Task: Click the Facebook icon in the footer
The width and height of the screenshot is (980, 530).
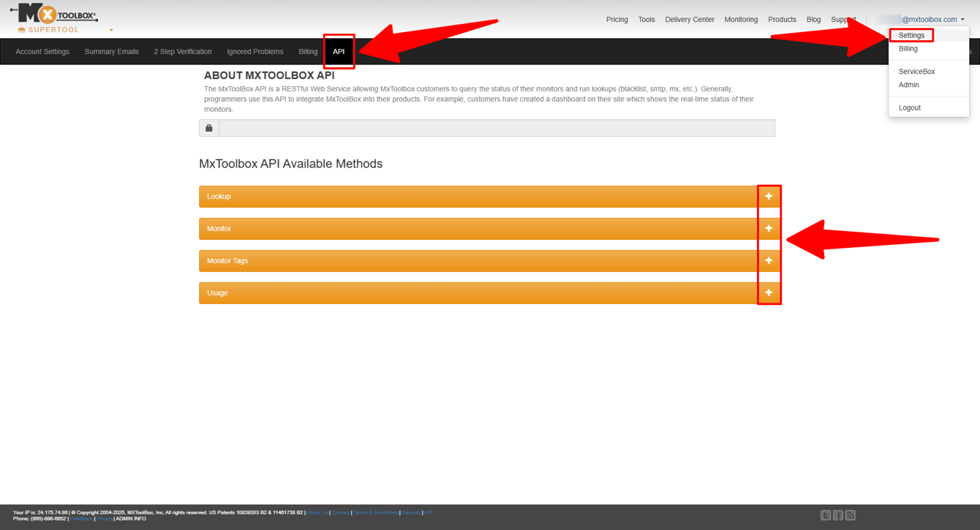Action: coord(837,515)
